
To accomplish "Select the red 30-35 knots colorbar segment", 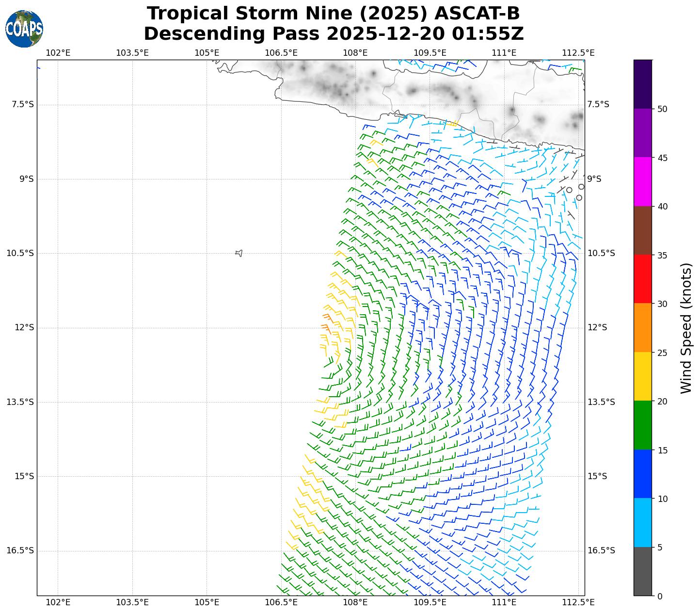I will click(642, 279).
